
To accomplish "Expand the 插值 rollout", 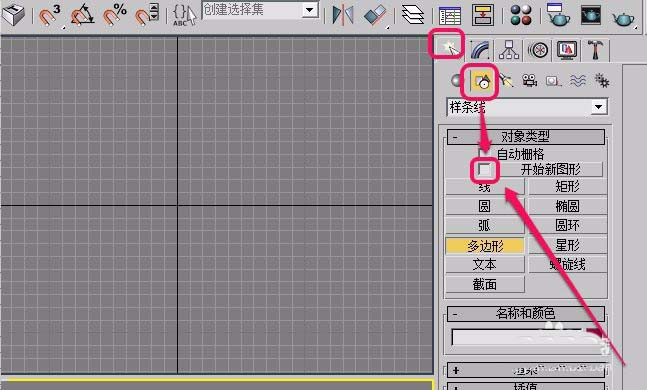I will [526, 387].
